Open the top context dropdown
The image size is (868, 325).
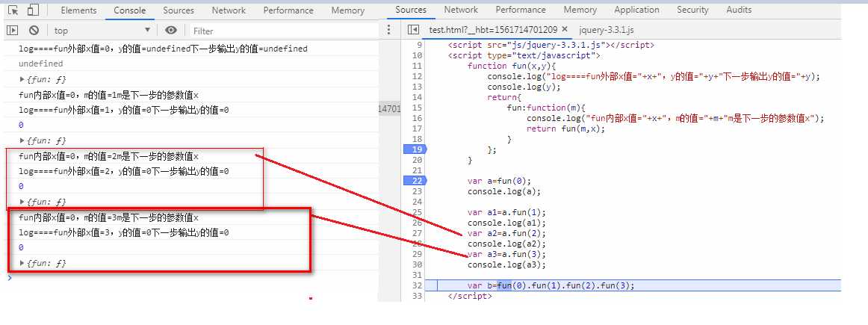[102, 31]
